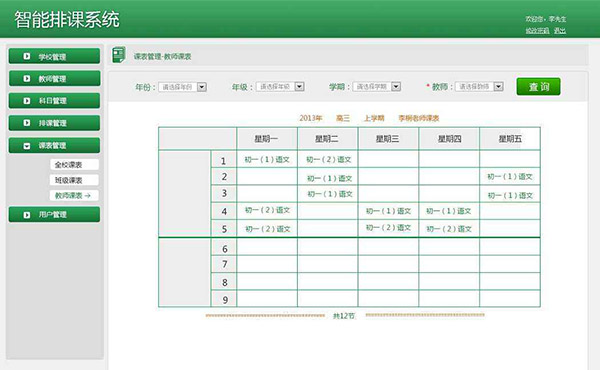
Task: Click the 李桐老师课表 heading
Action: click(419, 118)
